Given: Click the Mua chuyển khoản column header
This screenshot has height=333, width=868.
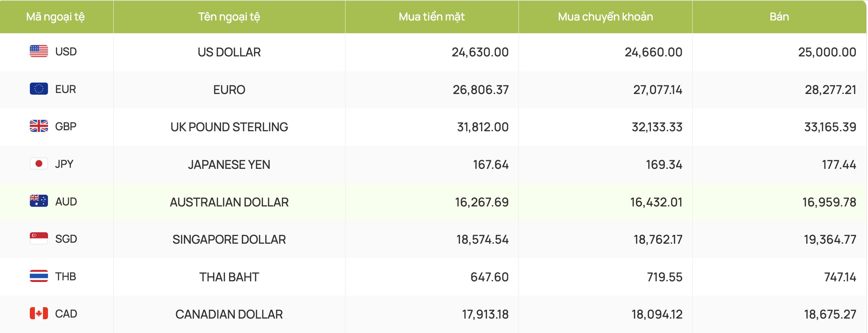Looking at the screenshot, I should [x=605, y=17].
